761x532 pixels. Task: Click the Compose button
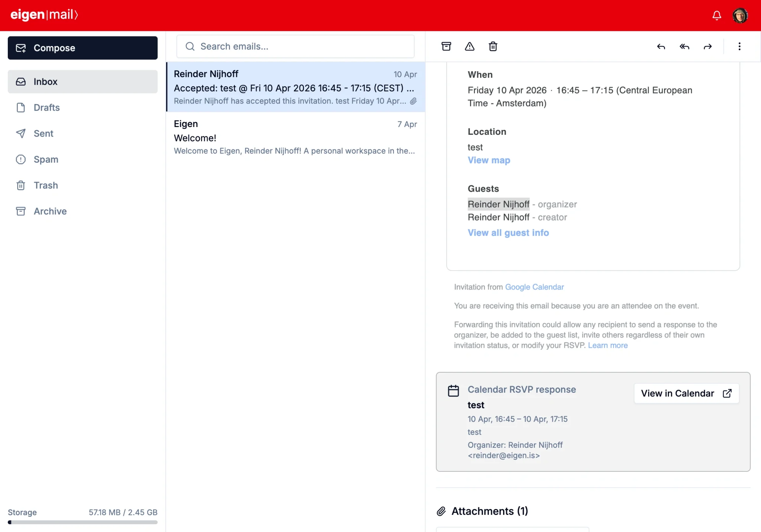click(82, 48)
